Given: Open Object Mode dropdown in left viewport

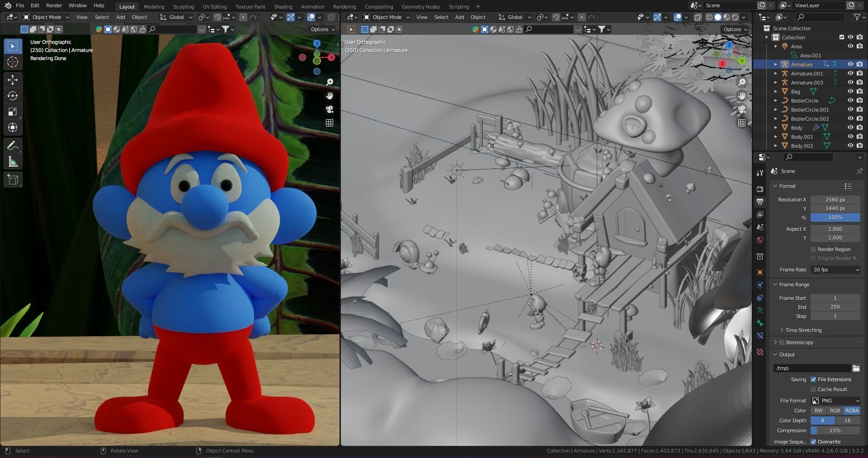Looking at the screenshot, I should point(46,17).
